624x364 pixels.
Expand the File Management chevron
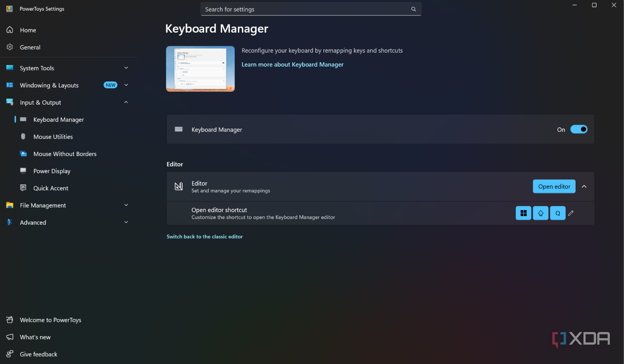126,205
